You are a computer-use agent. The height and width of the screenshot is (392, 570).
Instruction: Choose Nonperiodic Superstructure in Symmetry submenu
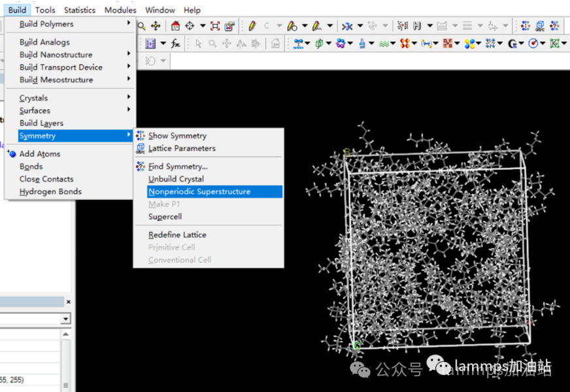(x=214, y=191)
